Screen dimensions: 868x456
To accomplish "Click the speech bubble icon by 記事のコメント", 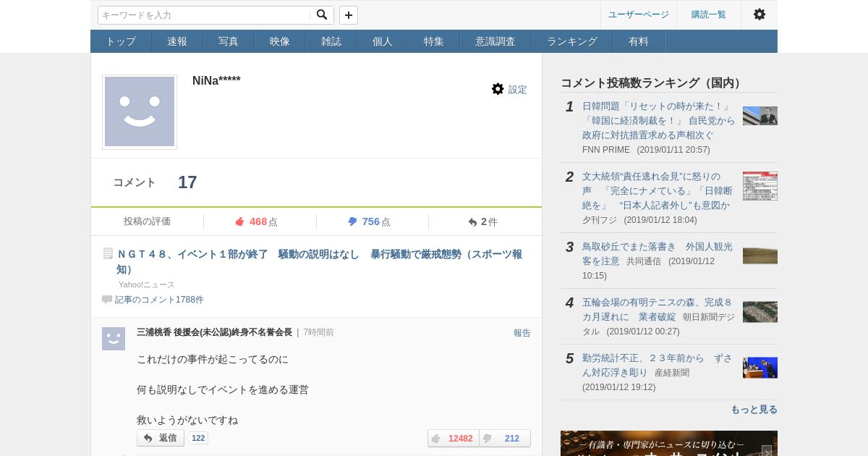I will [107, 299].
